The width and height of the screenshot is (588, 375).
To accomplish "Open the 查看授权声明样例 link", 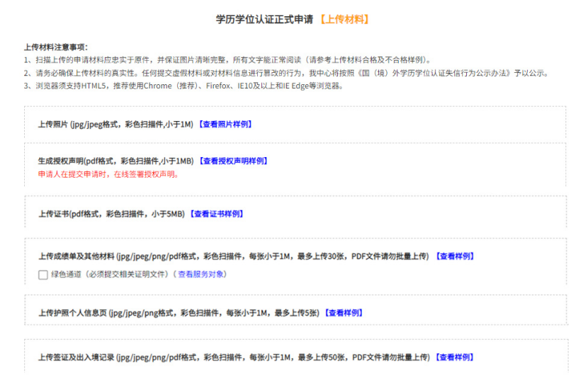I will 232,161.
